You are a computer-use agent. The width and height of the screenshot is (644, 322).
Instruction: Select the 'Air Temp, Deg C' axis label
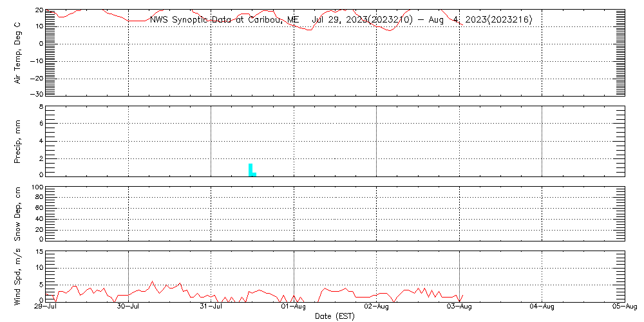point(17,53)
